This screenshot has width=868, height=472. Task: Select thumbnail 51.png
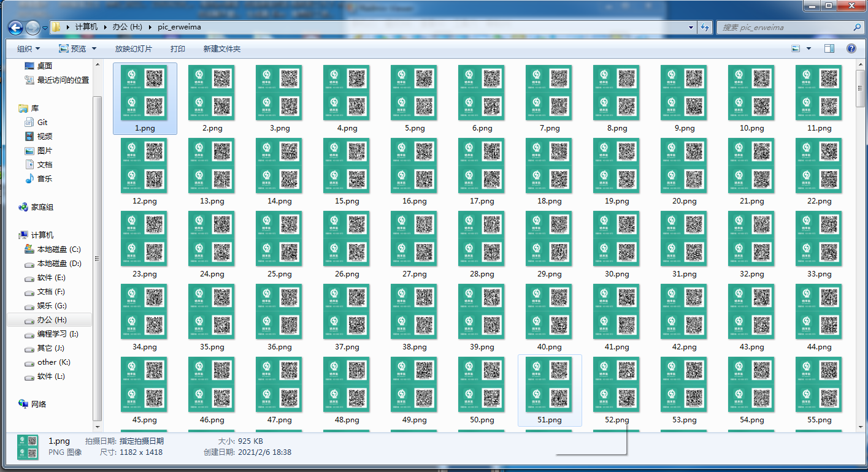(x=550, y=390)
